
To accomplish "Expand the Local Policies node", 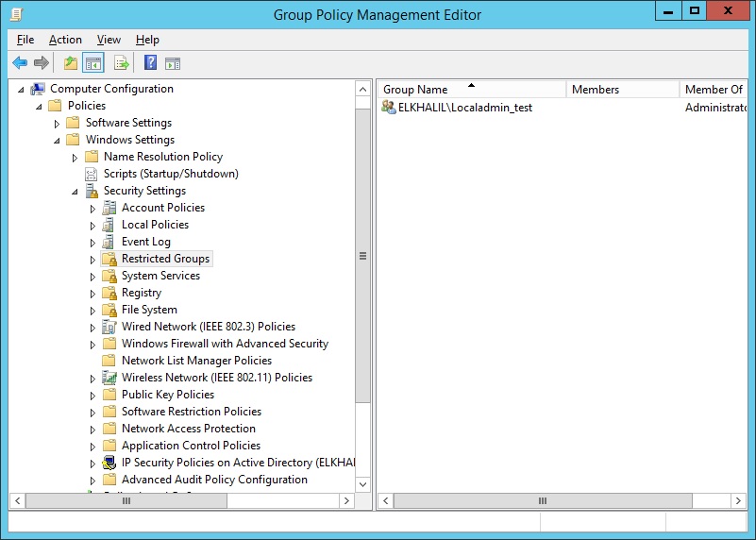I will click(92, 226).
